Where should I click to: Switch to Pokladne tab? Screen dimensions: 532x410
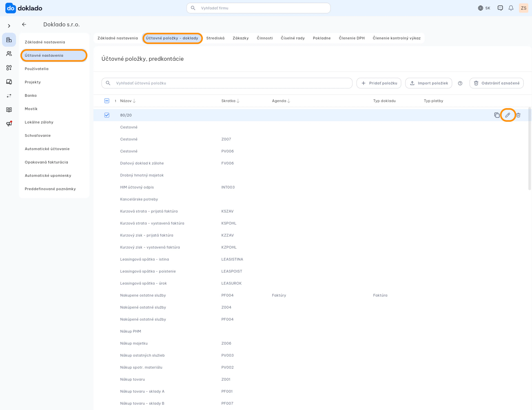coord(322,38)
